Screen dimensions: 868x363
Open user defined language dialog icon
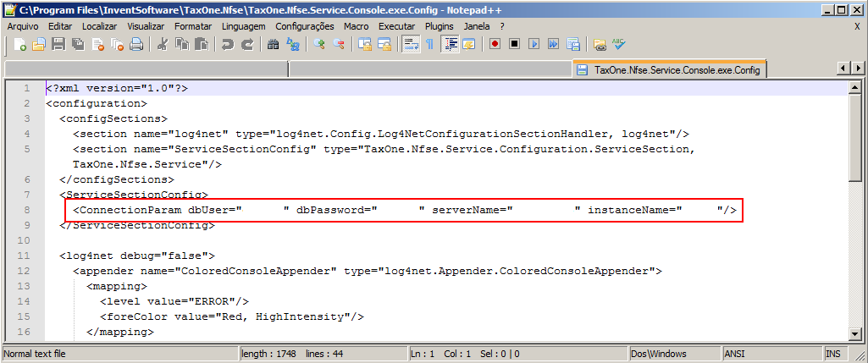(x=469, y=45)
